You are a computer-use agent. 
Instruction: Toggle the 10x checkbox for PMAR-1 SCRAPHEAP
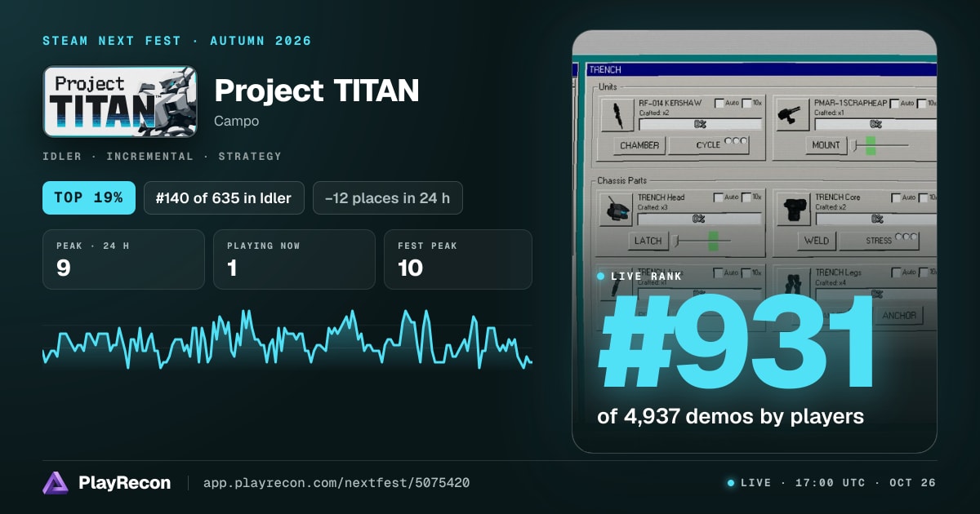click(x=922, y=103)
